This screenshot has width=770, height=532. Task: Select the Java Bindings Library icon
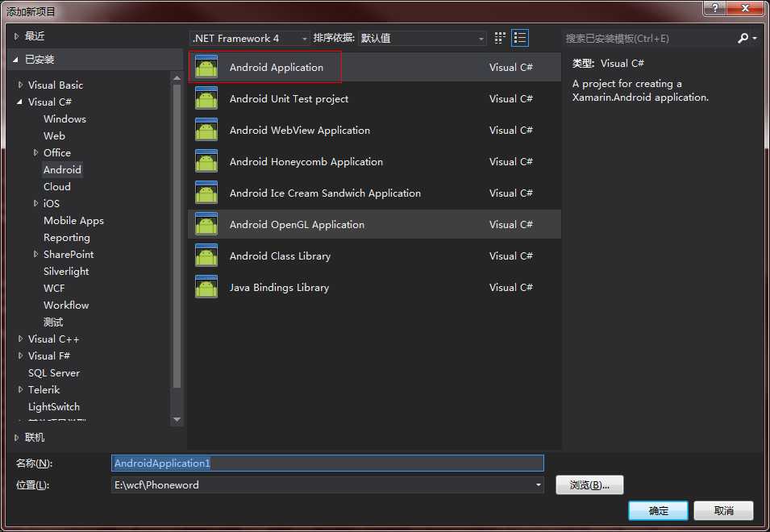tap(206, 287)
